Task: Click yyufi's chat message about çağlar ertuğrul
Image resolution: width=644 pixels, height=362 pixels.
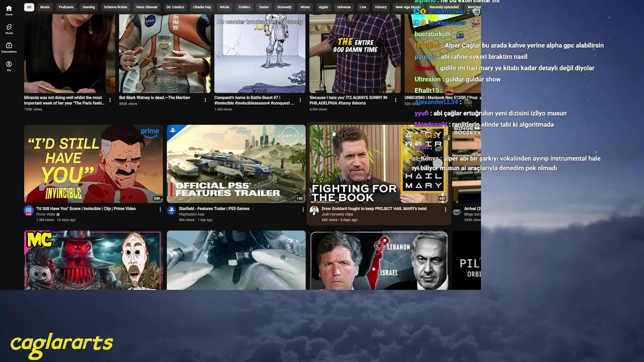Action: click(x=491, y=113)
